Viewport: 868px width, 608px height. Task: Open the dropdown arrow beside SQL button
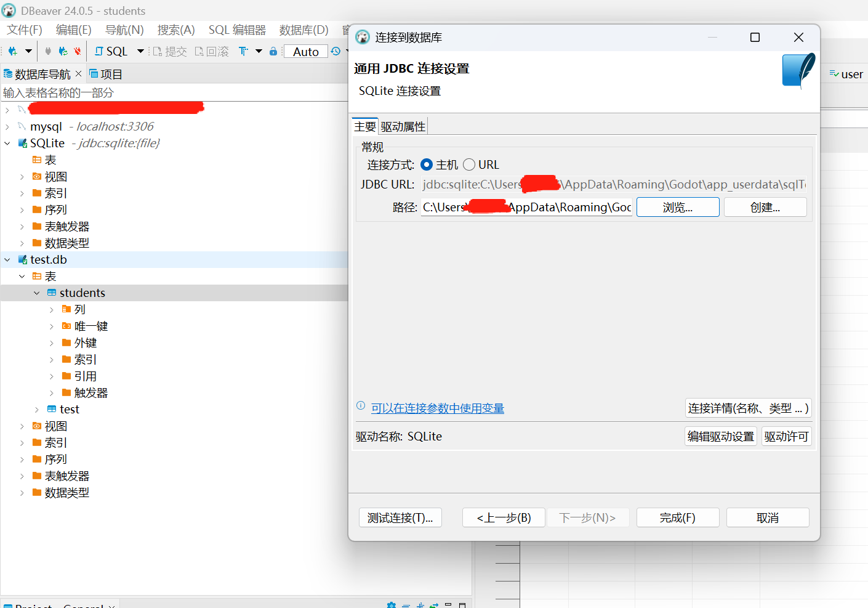point(140,51)
